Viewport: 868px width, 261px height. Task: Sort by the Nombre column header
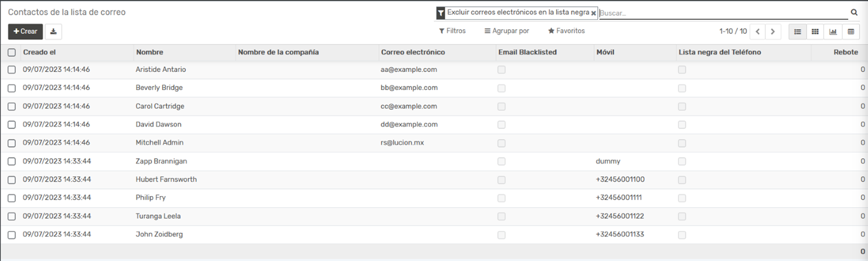point(150,53)
